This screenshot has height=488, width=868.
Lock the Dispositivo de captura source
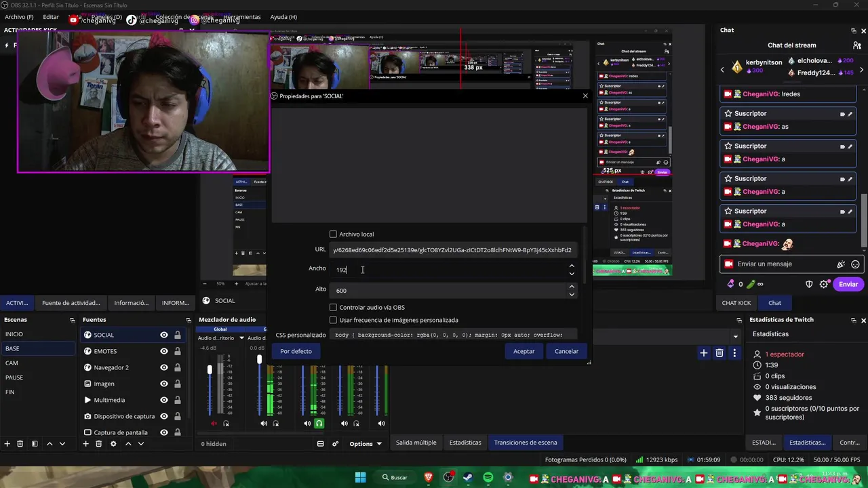(x=178, y=416)
